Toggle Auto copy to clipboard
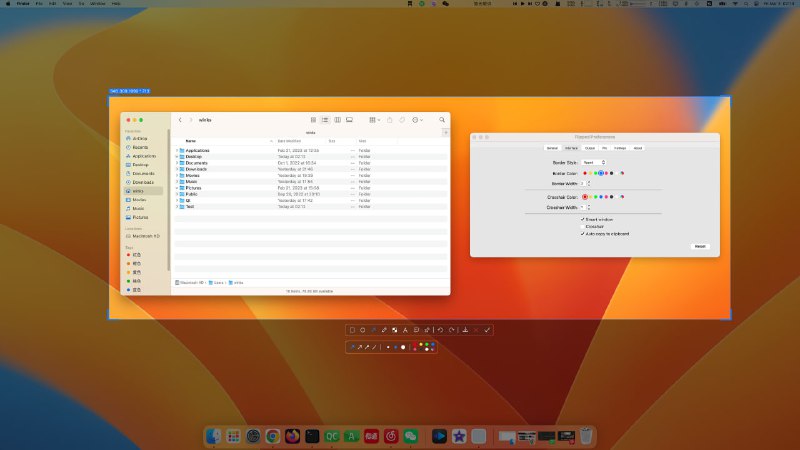Screen dimensions: 800x450 point(582,234)
